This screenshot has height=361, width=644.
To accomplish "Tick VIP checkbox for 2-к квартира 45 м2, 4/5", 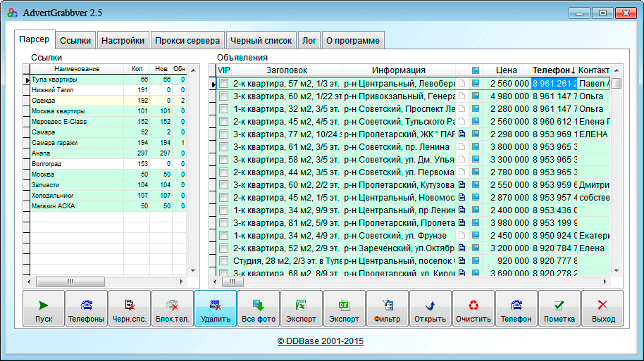I will (x=224, y=122).
